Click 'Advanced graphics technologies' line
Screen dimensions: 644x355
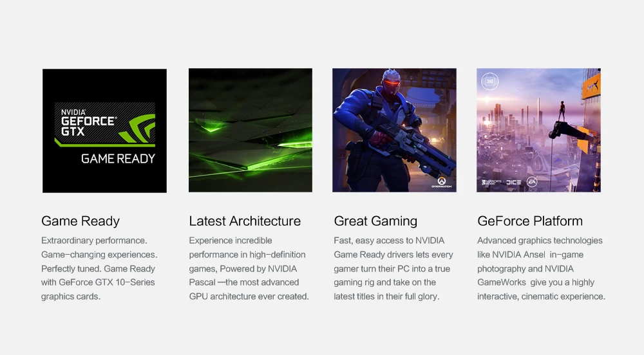click(540, 241)
